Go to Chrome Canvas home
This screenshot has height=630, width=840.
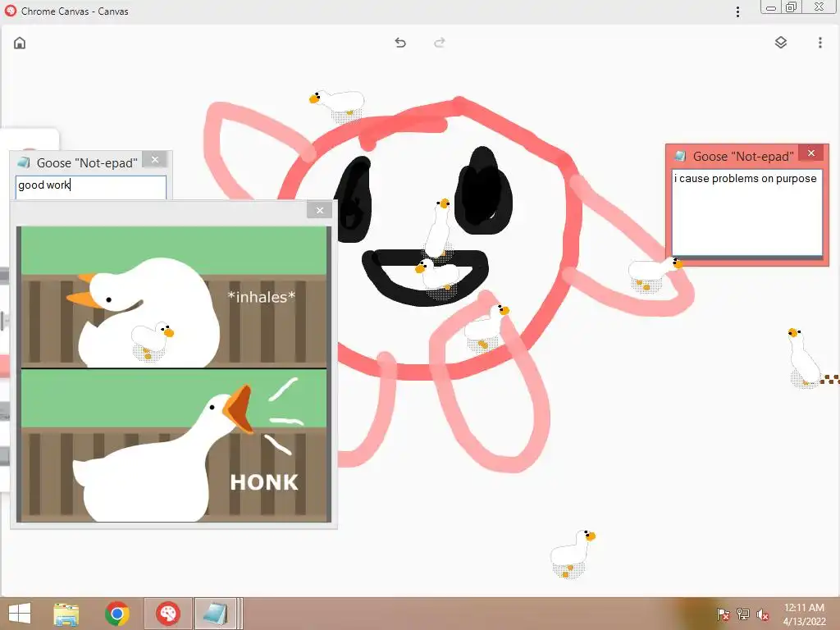20,43
